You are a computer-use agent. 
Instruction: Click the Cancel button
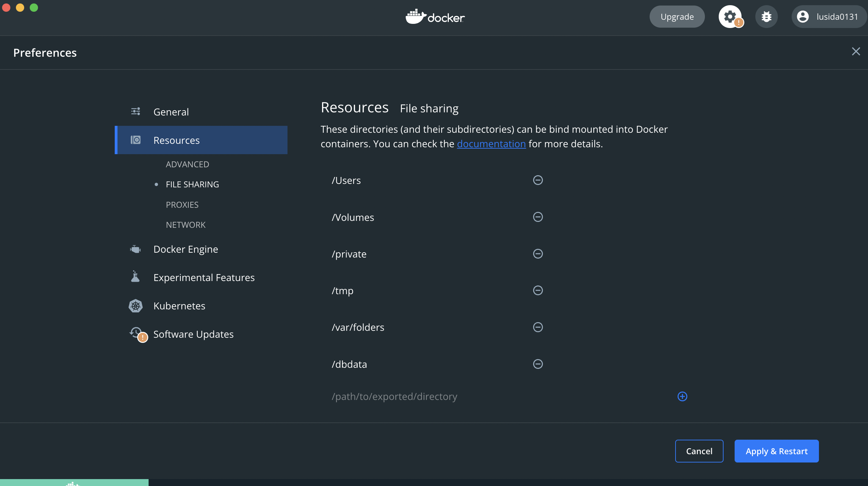pos(699,451)
